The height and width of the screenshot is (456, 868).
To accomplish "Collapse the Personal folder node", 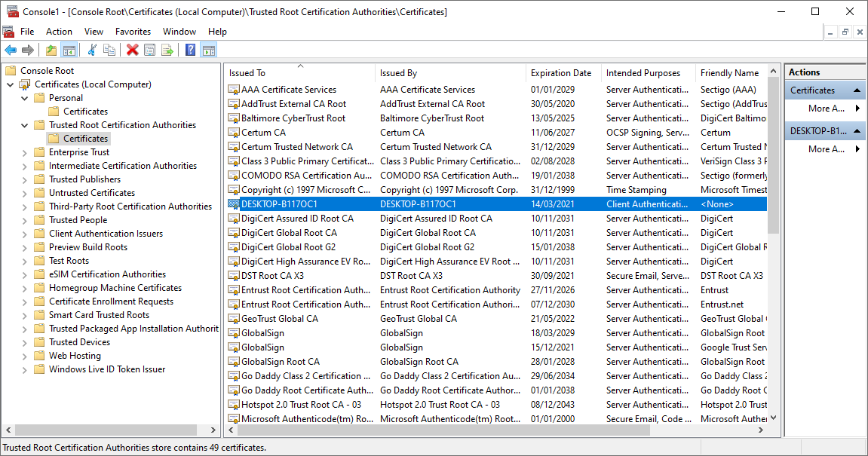I will coord(24,98).
